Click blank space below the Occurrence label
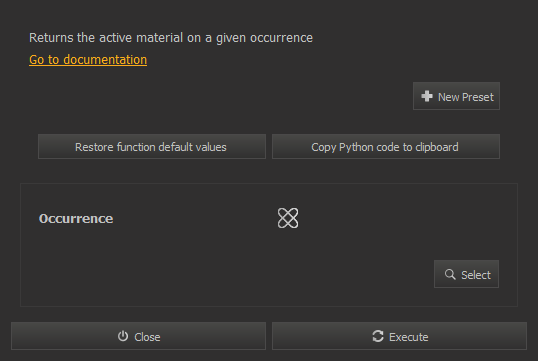 pos(137,268)
